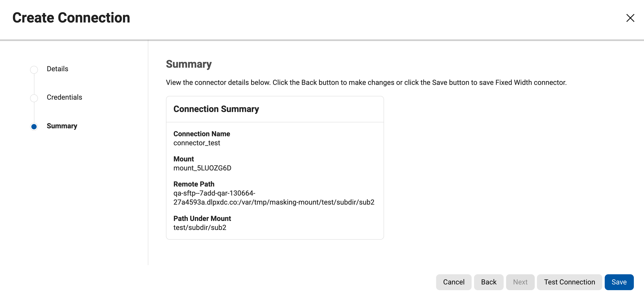644x295 pixels.
Task: Save the Fixed Width connector
Action: pyautogui.click(x=619, y=282)
